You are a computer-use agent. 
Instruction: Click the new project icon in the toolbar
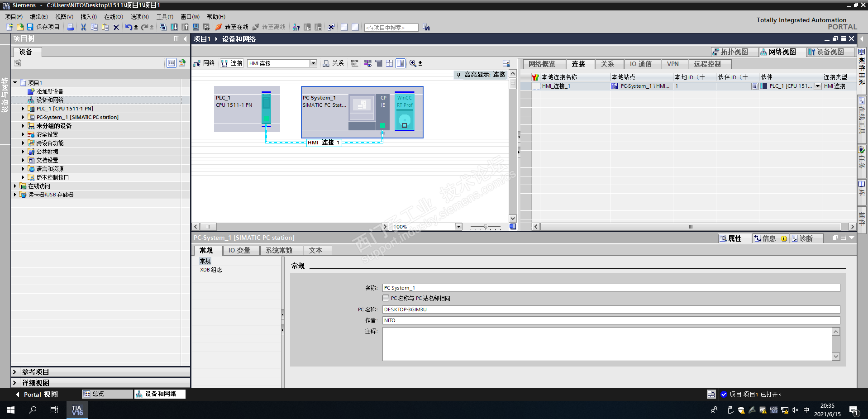(10, 27)
